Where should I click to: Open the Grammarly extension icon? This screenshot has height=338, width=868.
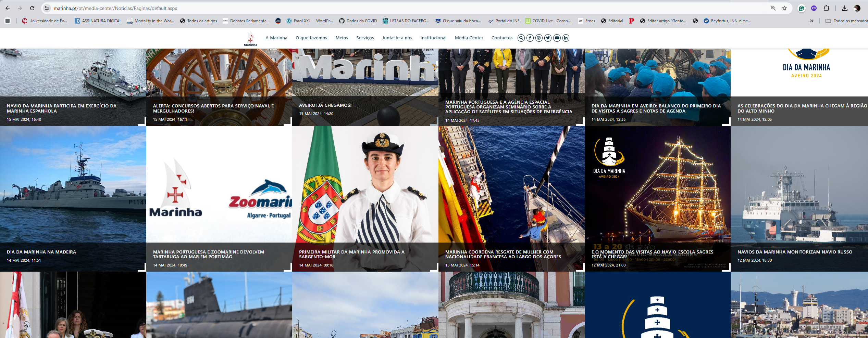tap(802, 8)
